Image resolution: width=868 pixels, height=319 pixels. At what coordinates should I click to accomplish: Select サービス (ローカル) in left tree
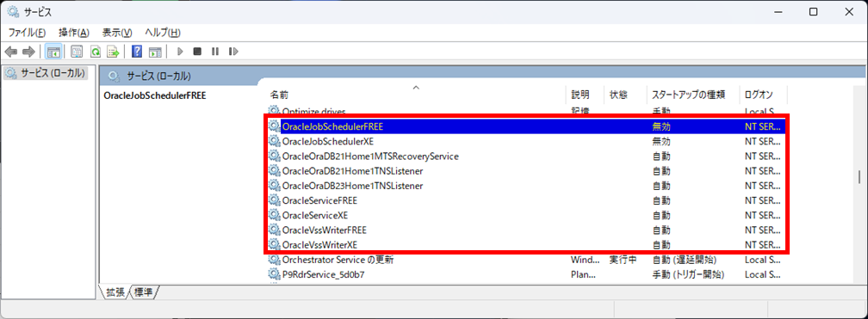point(46,72)
